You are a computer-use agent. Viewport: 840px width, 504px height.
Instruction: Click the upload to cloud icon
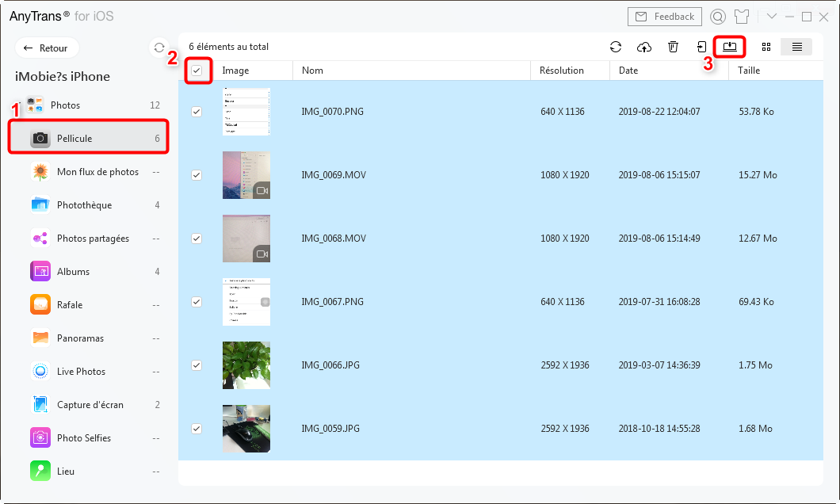click(644, 47)
